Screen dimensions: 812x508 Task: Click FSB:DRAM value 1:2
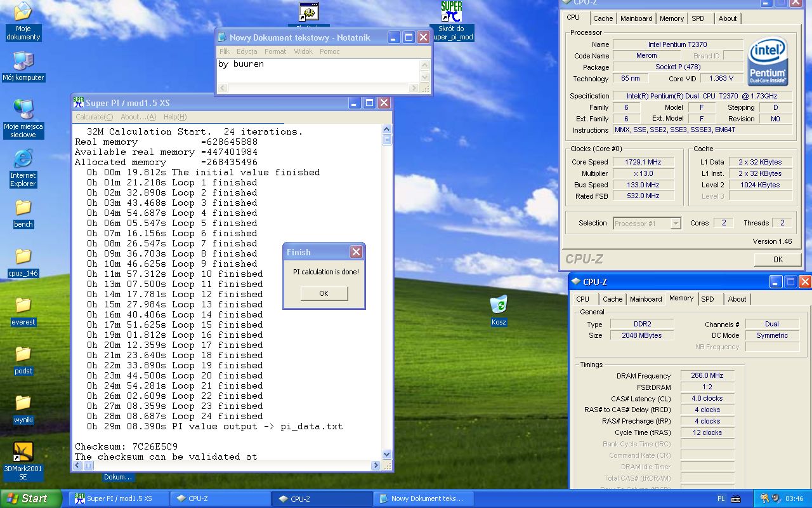(x=707, y=387)
